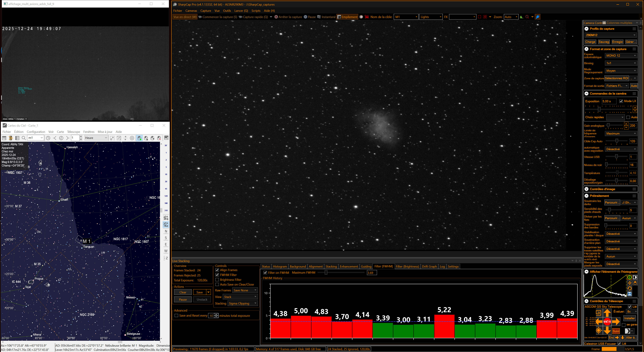The image size is (644, 352).
Task: Switch to equatorial coordinates icon in side toolbar
Action: point(166,218)
